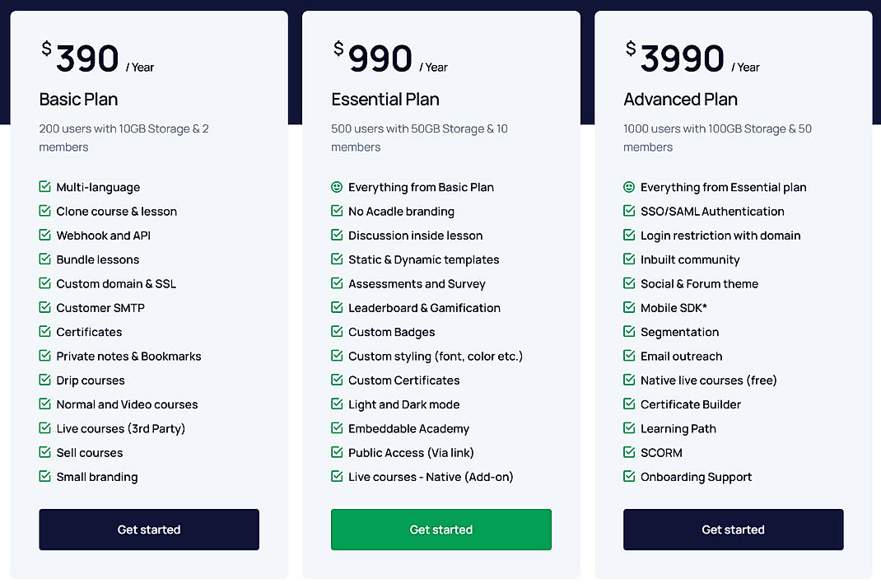This screenshot has width=881, height=588.
Task: Click the check icon beside Drip courses
Action: [x=44, y=380]
